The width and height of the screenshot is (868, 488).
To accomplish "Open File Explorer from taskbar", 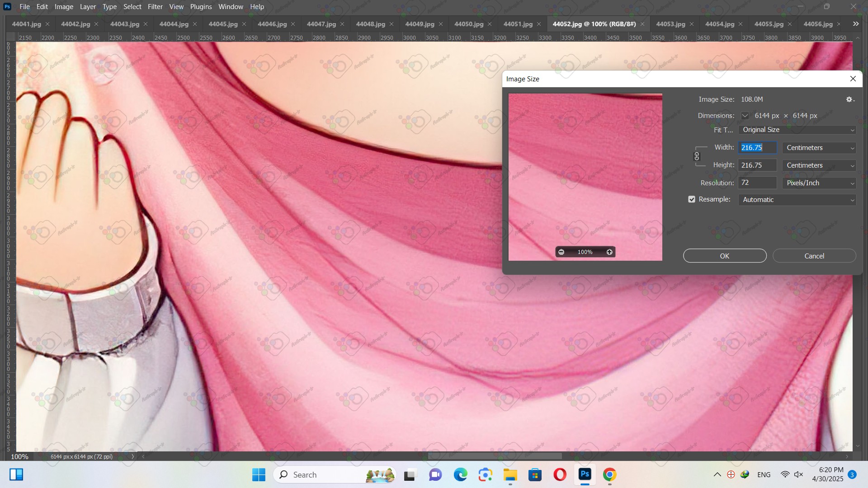I will click(510, 474).
